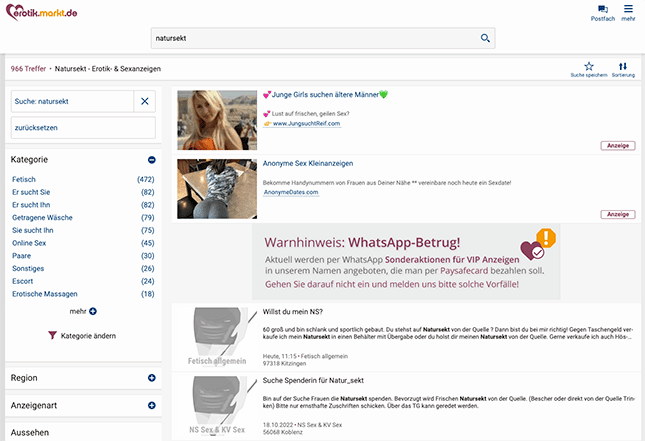Collapse the Kategorie section
Viewport: 645px width, 441px height.
pos(151,159)
